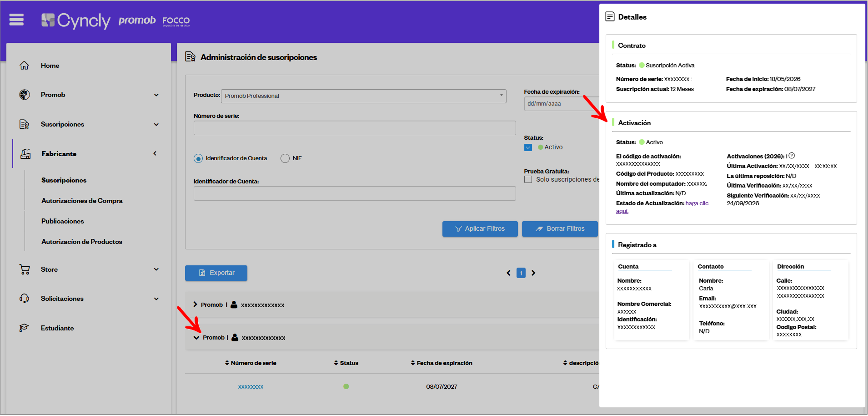
Task: Expand the Store sidebar menu
Action: (156, 269)
